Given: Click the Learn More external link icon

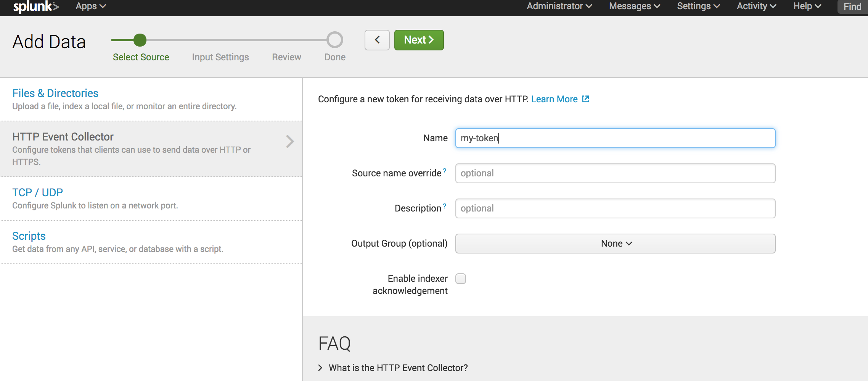Looking at the screenshot, I should coord(585,99).
